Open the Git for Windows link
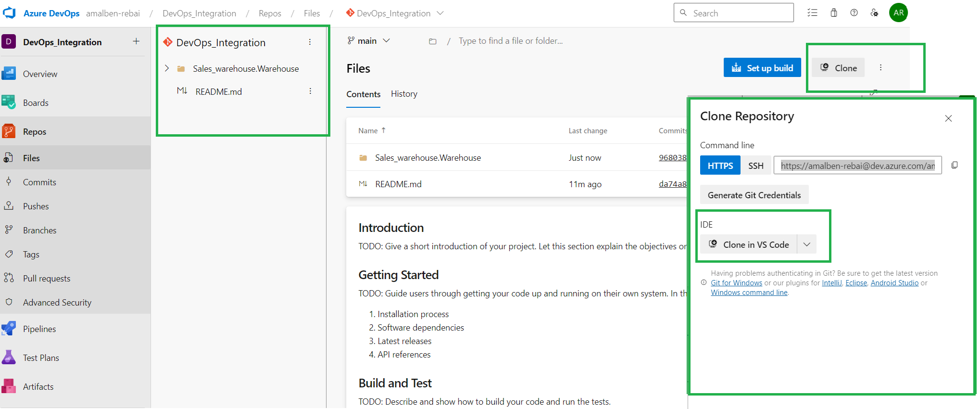 (x=736, y=283)
